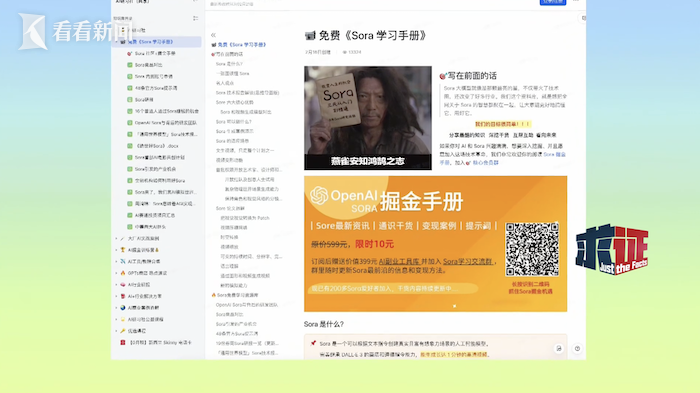Click the help question-mark icon at bottom right
This screenshot has width=700, height=393.
577,348
